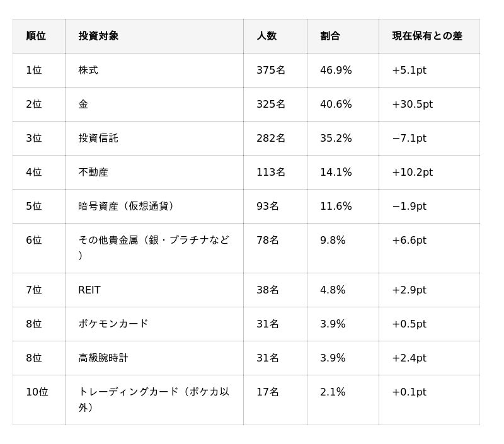This screenshot has height=444, width=504.
Task: Click the 現在保有との差 column header
Action: (x=427, y=36)
